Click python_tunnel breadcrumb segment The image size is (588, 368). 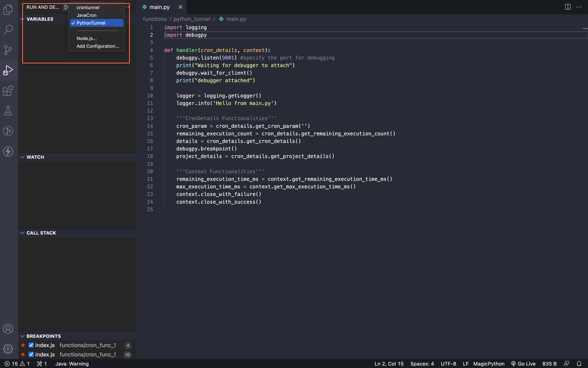click(192, 19)
